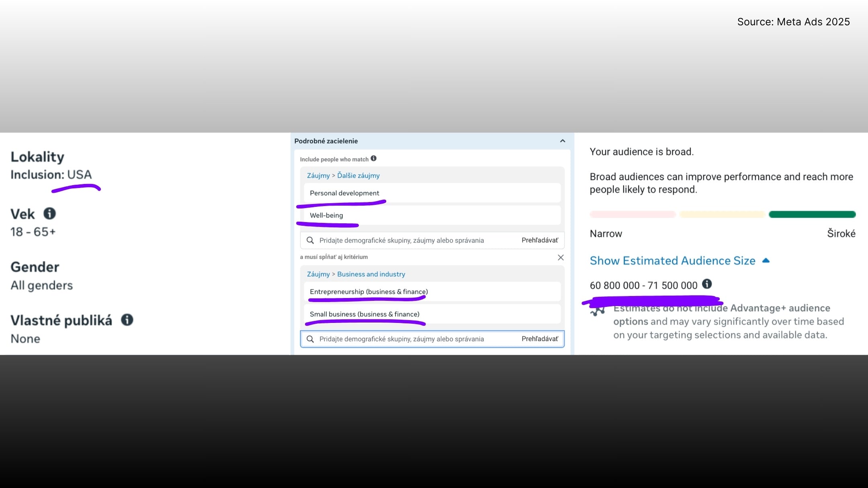Click info icon next to Vek
The width and height of the screenshot is (868, 488).
[x=49, y=213]
